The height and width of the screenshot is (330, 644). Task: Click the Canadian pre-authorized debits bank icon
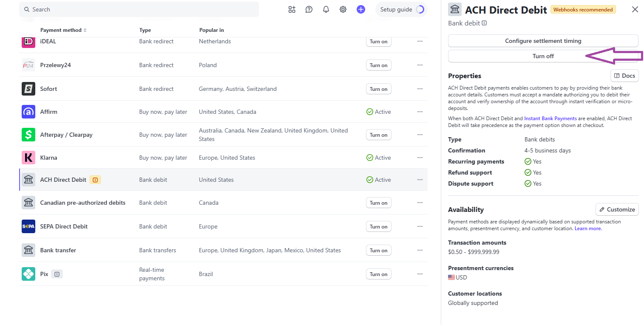[28, 203]
